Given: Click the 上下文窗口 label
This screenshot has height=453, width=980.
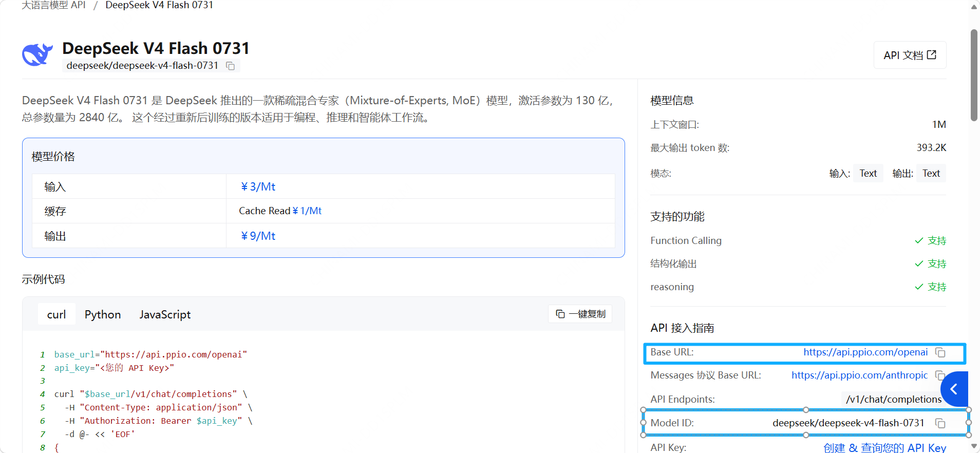Looking at the screenshot, I should tap(674, 125).
